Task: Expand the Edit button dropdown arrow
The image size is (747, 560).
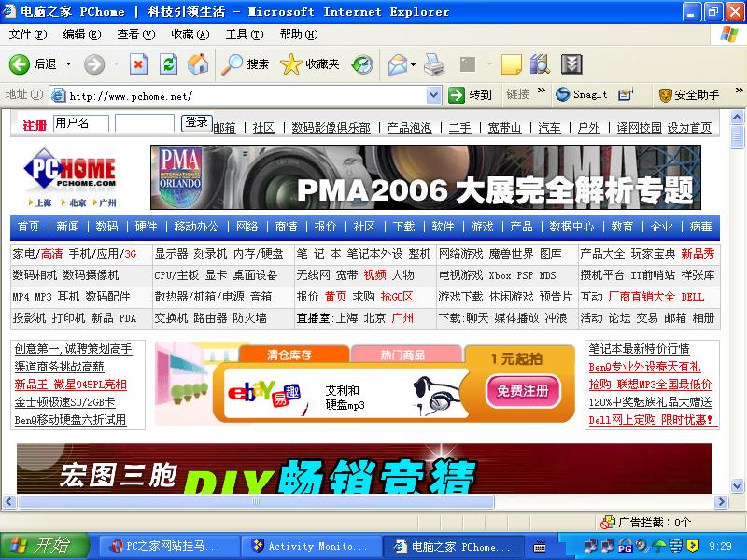Action: [489, 63]
